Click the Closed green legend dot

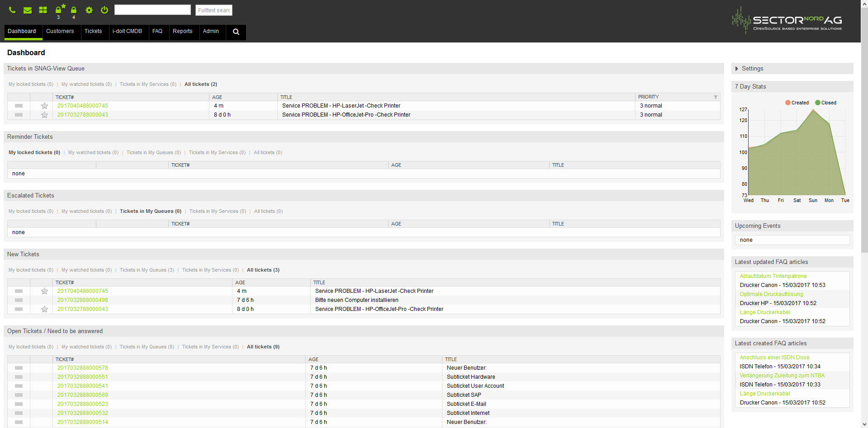(818, 103)
